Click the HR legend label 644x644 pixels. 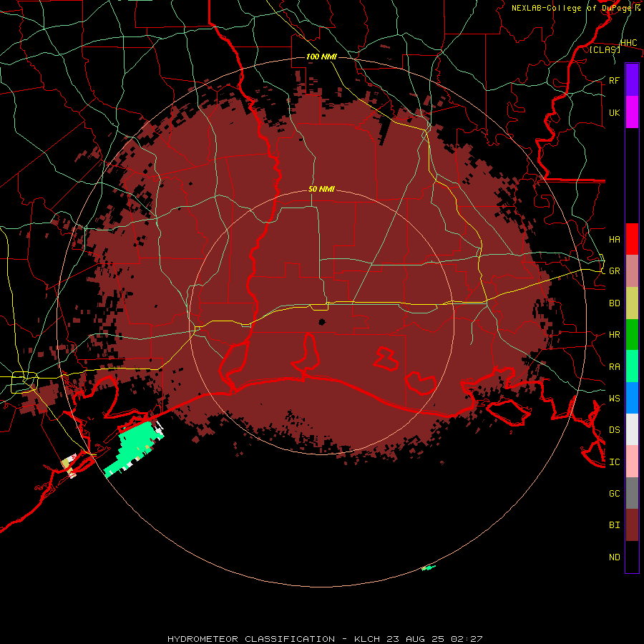pyautogui.click(x=615, y=335)
